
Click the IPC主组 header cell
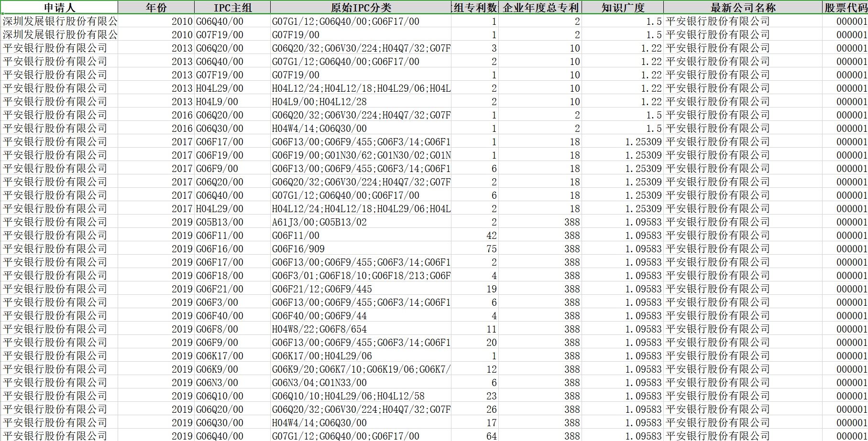pos(232,8)
